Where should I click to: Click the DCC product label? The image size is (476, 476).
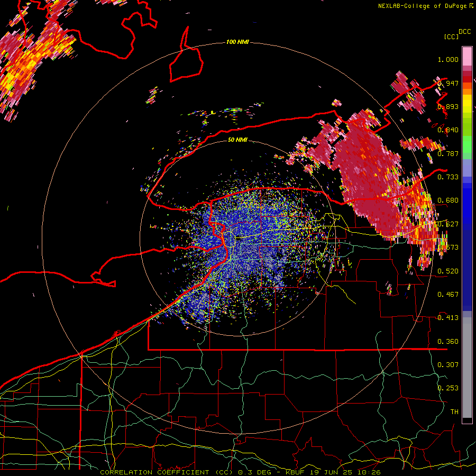(x=464, y=32)
